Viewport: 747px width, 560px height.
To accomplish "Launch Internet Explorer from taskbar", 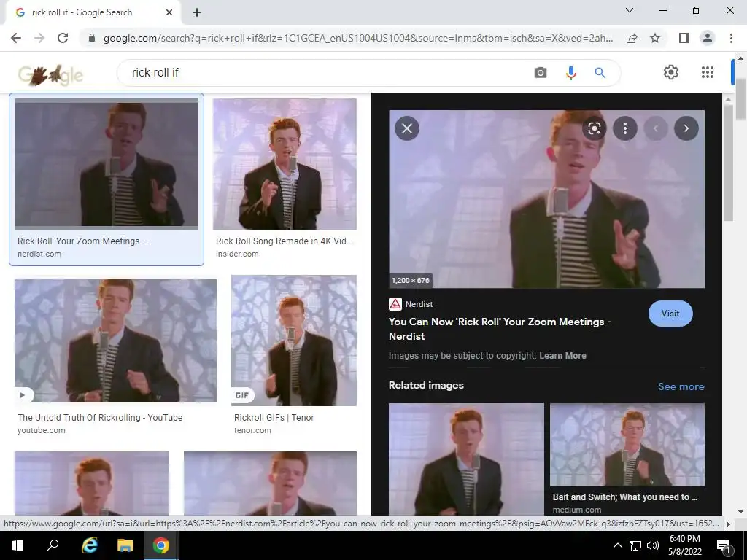I will (x=89, y=545).
